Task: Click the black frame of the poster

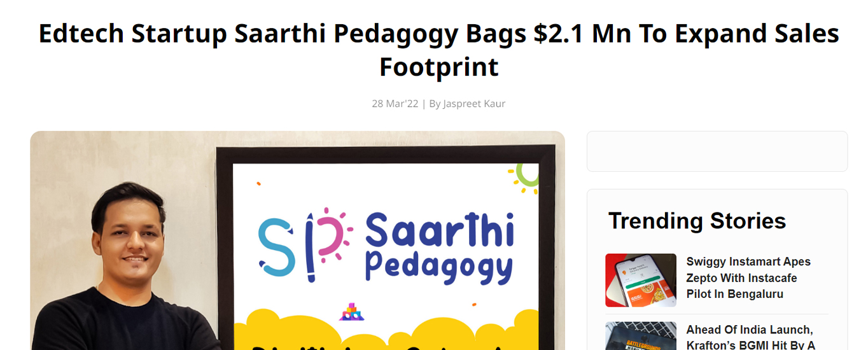Action: [x=224, y=248]
